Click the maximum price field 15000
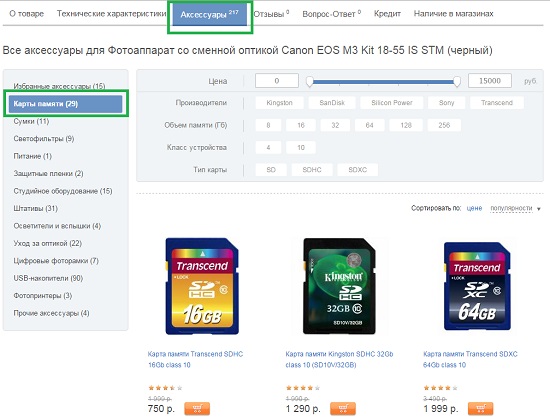Image resolution: width=550 pixels, height=418 pixels. tap(490, 81)
